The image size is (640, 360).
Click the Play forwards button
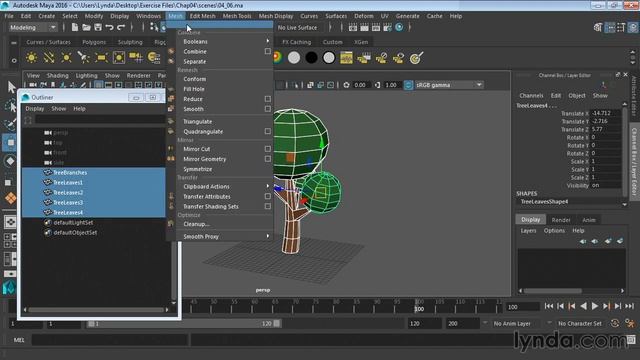595,306
